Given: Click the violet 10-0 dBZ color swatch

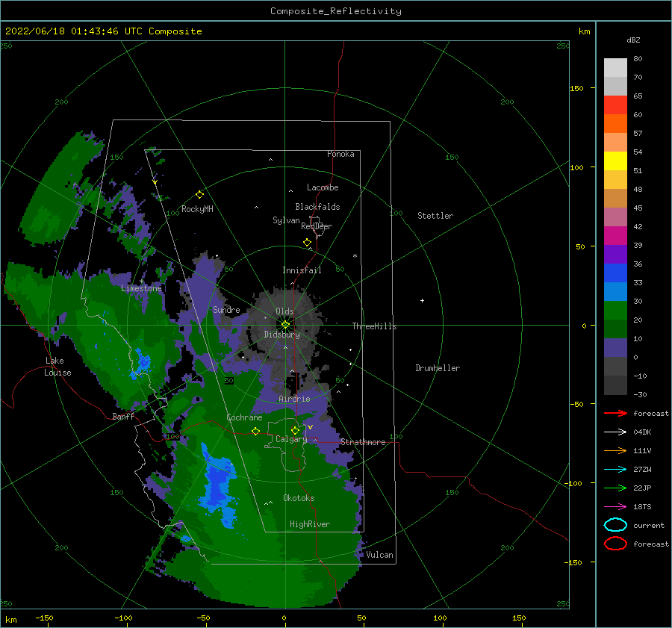Looking at the screenshot, I should click(615, 348).
